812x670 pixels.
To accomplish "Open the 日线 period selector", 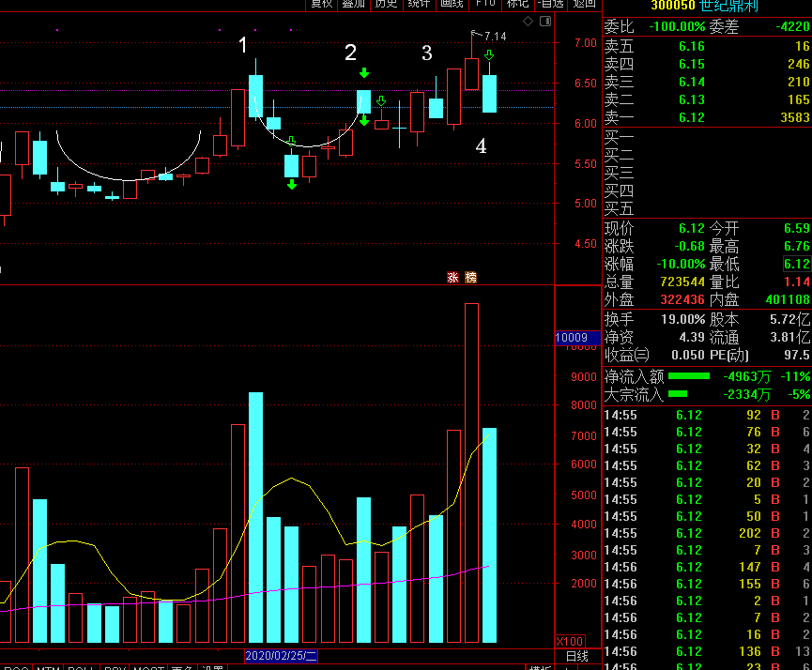I will [x=577, y=656].
